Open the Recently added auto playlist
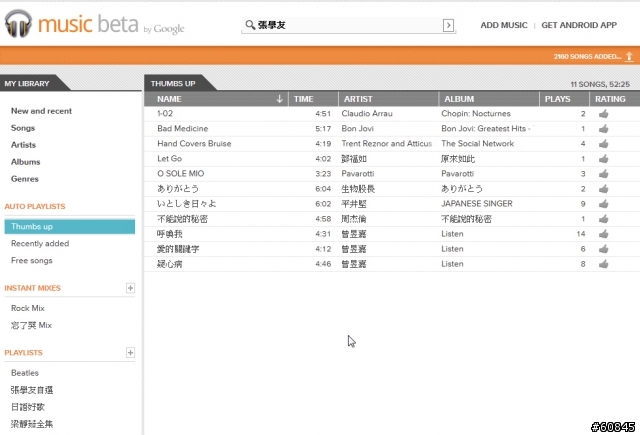Image resolution: width=640 pixels, height=435 pixels. coord(40,244)
